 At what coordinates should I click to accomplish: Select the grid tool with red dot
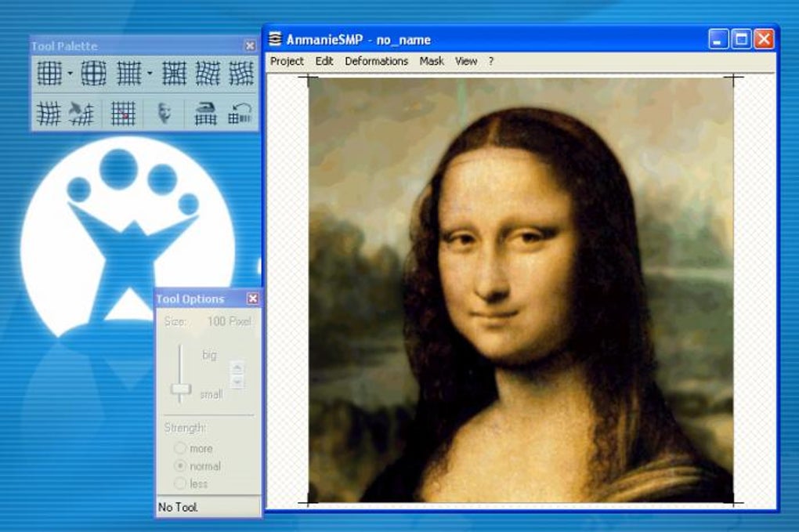tap(123, 113)
